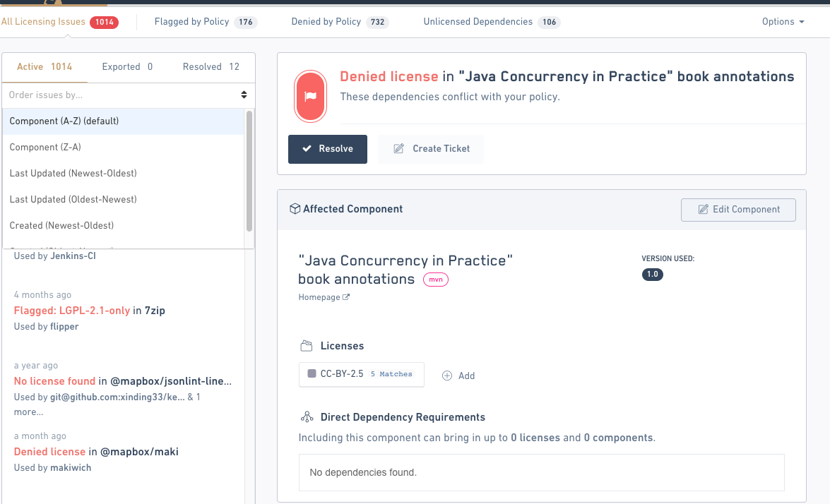Click the Used by Jenkins-CI text
Image resolution: width=830 pixels, height=504 pixels.
pos(54,256)
